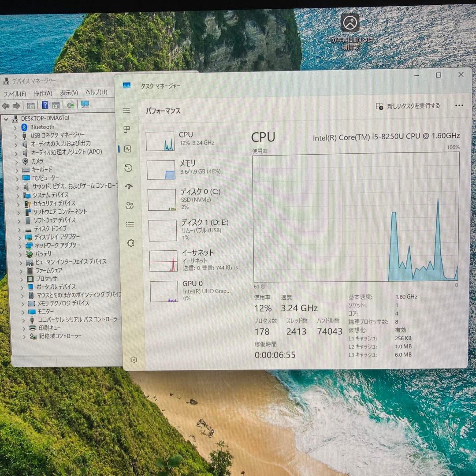Open App history via the clock icon

pos(126,168)
